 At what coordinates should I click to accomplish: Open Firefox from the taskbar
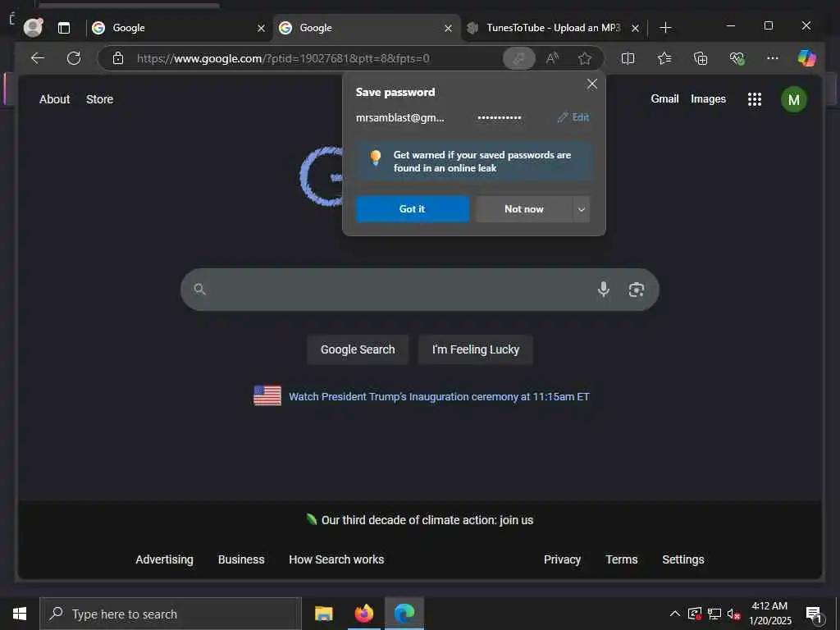(364, 614)
